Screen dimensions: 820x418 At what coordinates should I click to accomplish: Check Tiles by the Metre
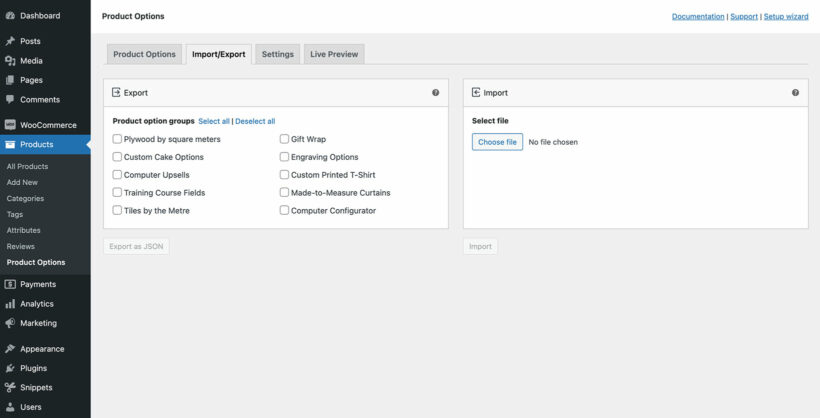point(117,210)
